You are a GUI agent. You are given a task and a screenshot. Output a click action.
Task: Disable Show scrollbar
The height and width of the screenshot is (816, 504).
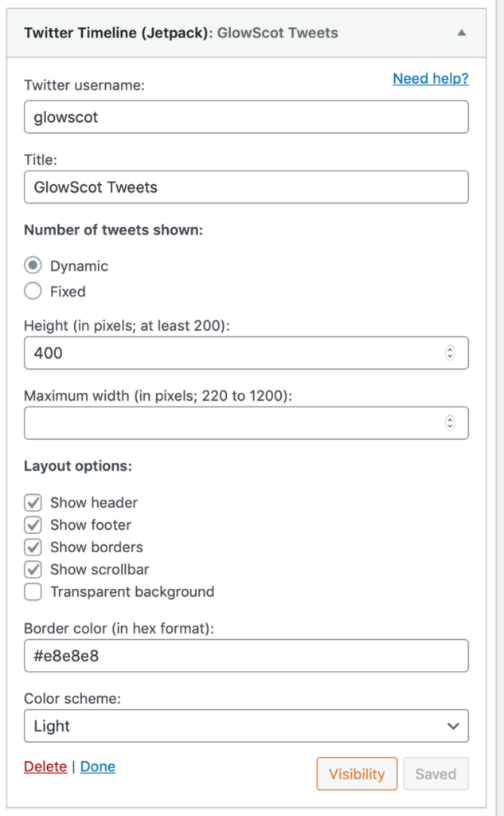point(32,569)
